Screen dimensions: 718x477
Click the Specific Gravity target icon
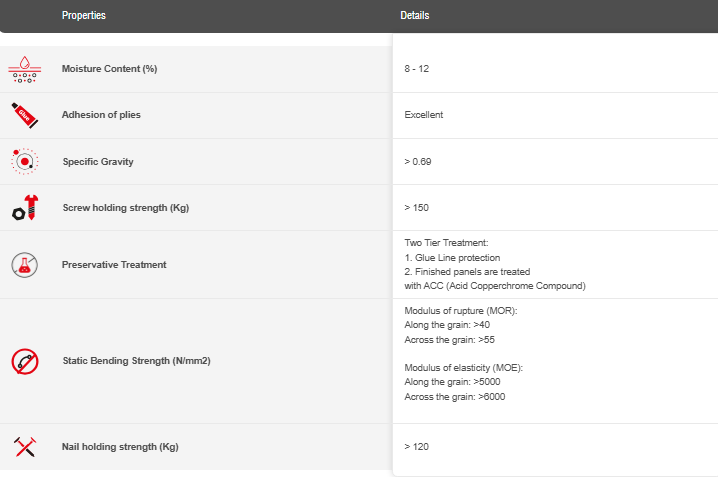(x=24, y=160)
